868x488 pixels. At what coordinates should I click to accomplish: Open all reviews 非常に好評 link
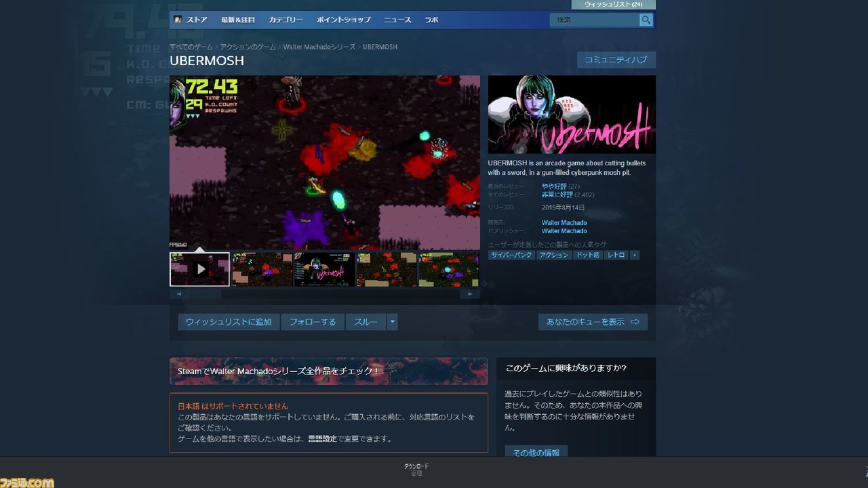pos(557,195)
